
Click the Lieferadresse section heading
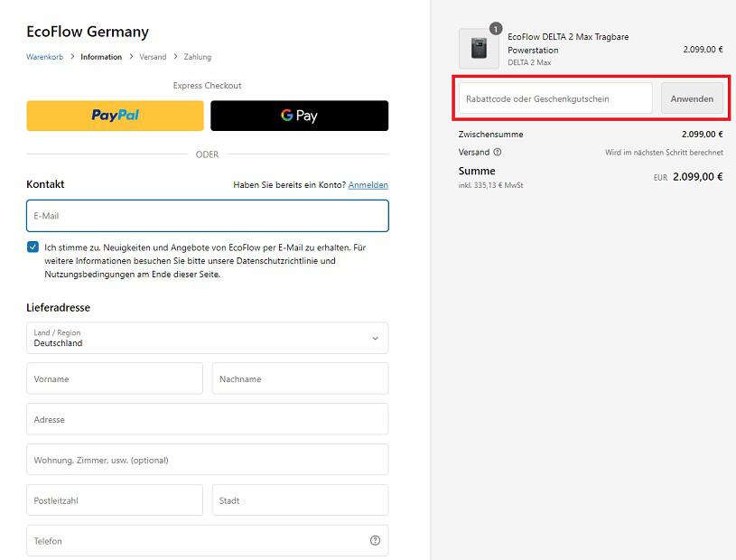click(x=58, y=307)
